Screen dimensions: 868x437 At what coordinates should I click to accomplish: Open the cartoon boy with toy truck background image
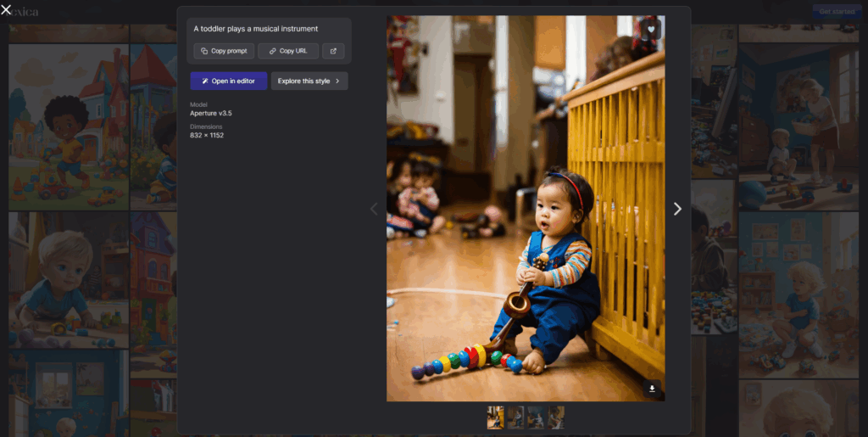click(69, 126)
